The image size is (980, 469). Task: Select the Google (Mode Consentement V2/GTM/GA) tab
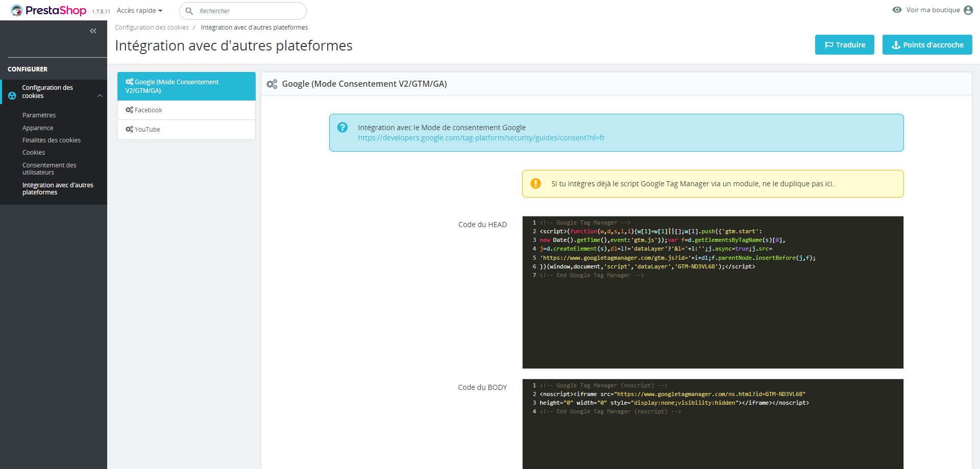[186, 86]
